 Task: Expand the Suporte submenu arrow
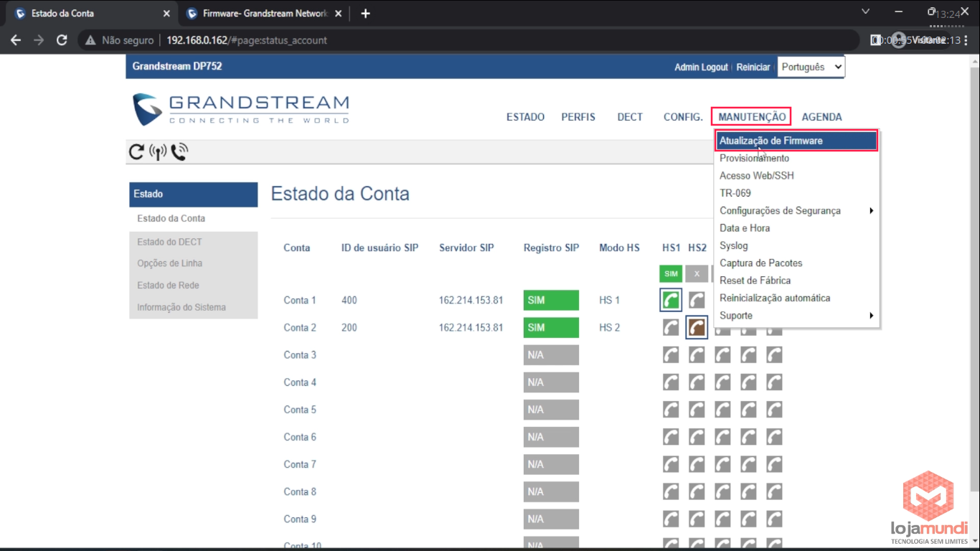871,316
